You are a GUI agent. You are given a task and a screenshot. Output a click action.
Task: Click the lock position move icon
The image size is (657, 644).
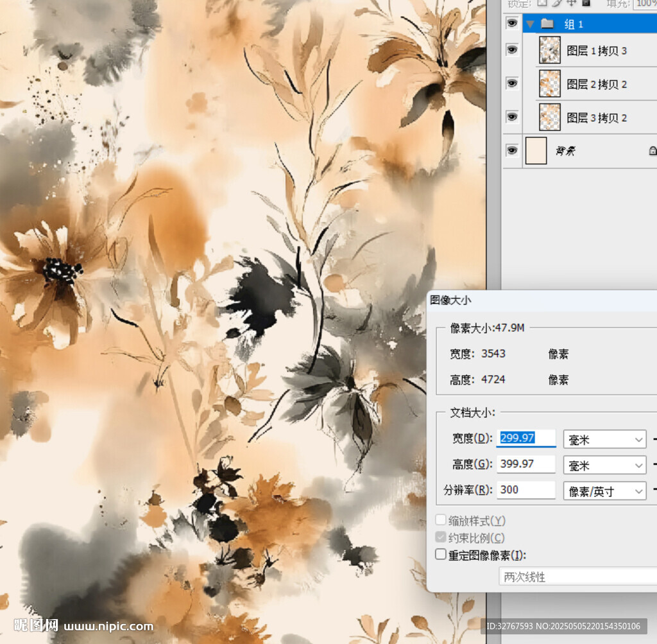pyautogui.click(x=571, y=3)
